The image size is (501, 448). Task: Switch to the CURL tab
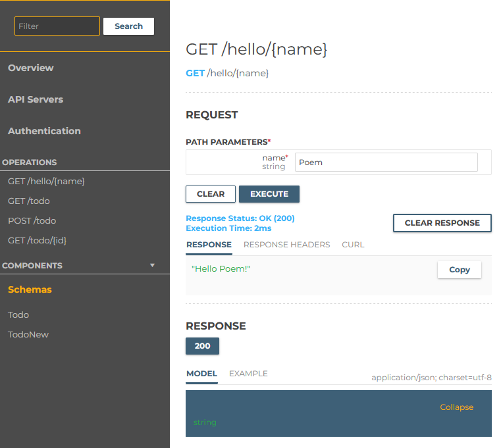(353, 245)
